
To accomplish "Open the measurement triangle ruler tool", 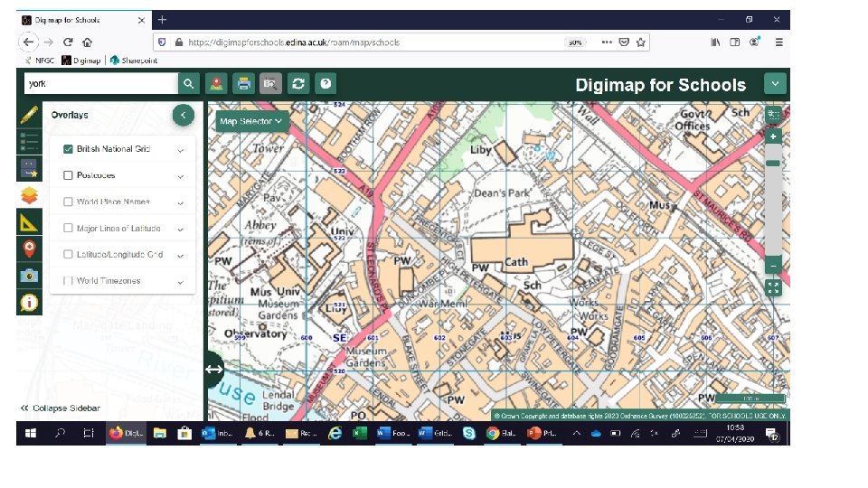I will (x=29, y=222).
